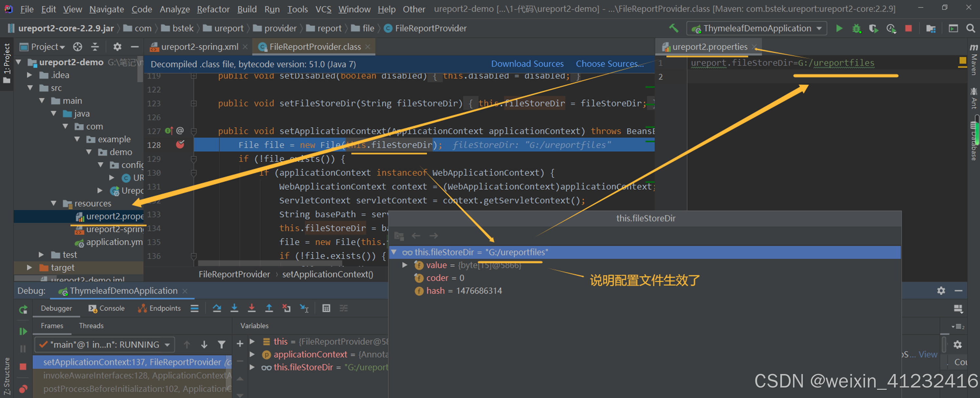Screen dimensions: 980x398
Task: Open ThymeleafDemoApplication run configuration dropdown
Action: [x=756, y=28]
